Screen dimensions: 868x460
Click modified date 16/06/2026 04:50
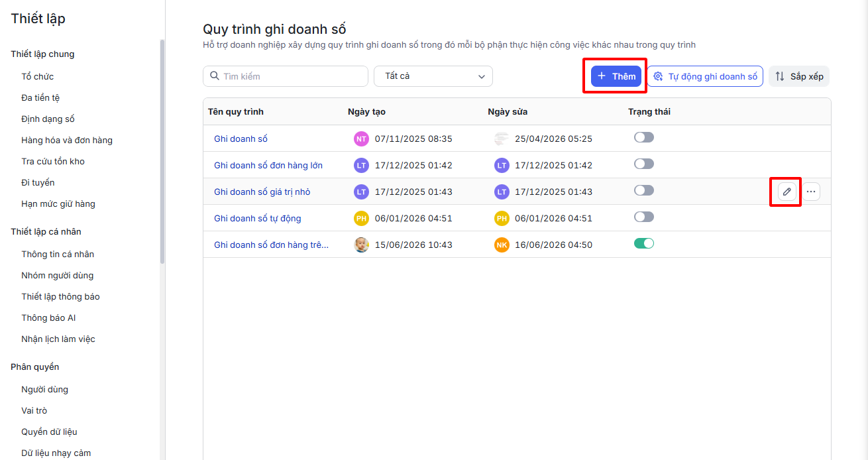553,245
